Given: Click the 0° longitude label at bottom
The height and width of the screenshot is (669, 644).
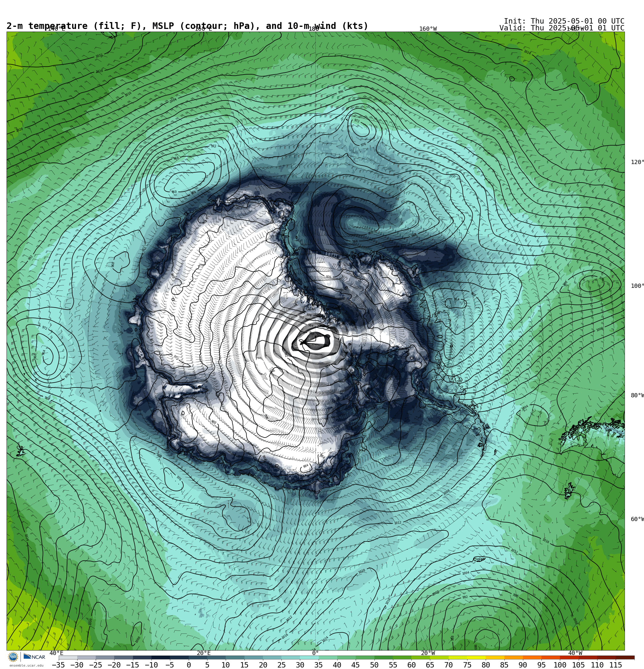Looking at the screenshot, I should (315, 653).
